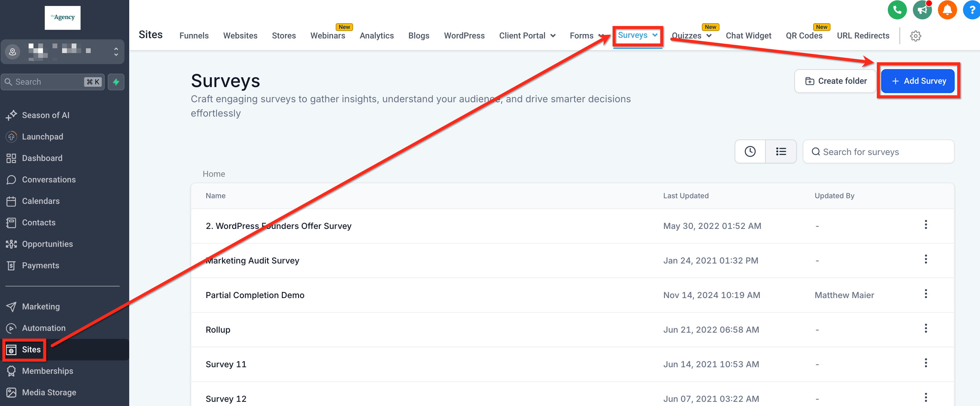Switch to recent clock view toggle
Image resolution: width=980 pixels, height=406 pixels.
coord(750,152)
